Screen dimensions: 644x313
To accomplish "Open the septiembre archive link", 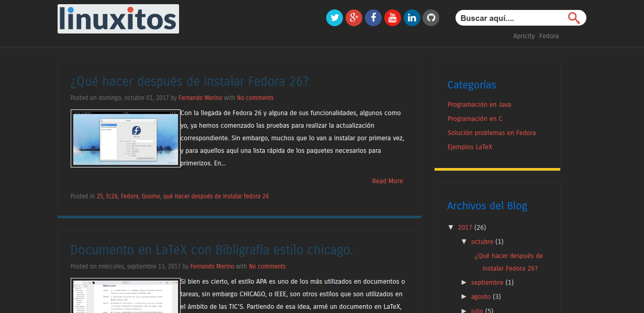I will pos(487,283).
